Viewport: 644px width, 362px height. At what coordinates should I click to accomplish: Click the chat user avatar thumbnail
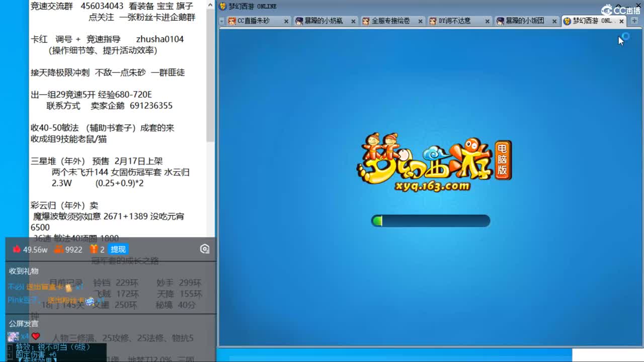(13, 336)
